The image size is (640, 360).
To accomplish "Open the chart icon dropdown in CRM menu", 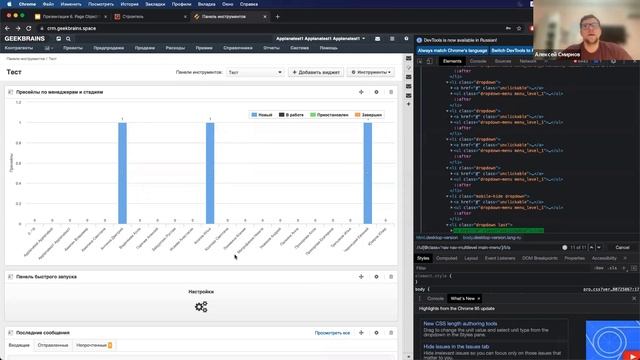I will (49, 48).
